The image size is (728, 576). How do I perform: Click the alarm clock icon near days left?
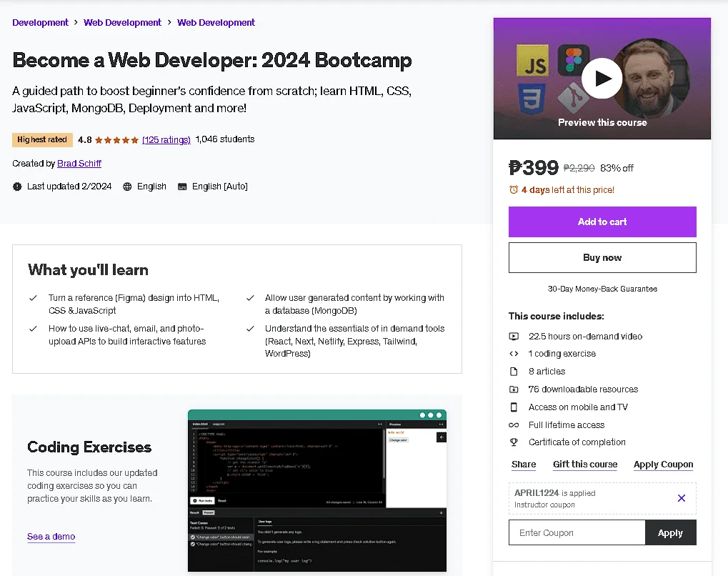(514, 189)
